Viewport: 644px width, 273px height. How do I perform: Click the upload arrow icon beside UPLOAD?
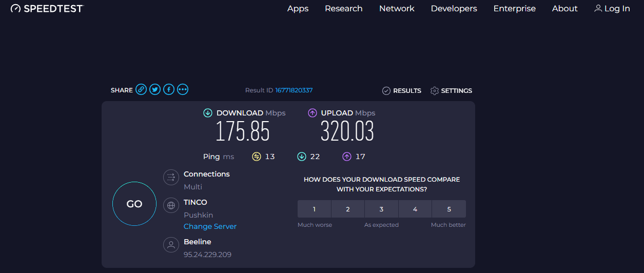coord(313,113)
